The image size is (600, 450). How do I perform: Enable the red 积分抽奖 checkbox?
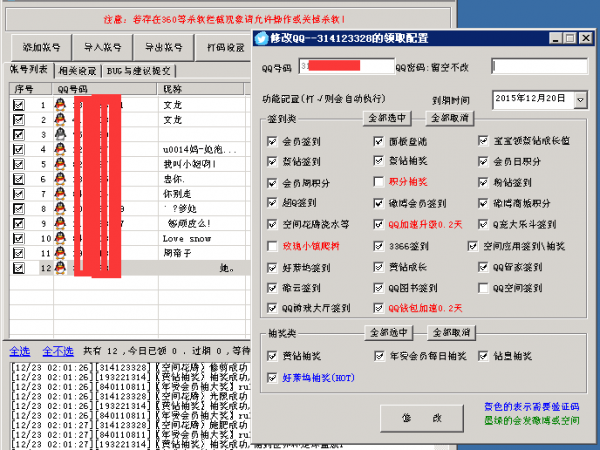[378, 181]
